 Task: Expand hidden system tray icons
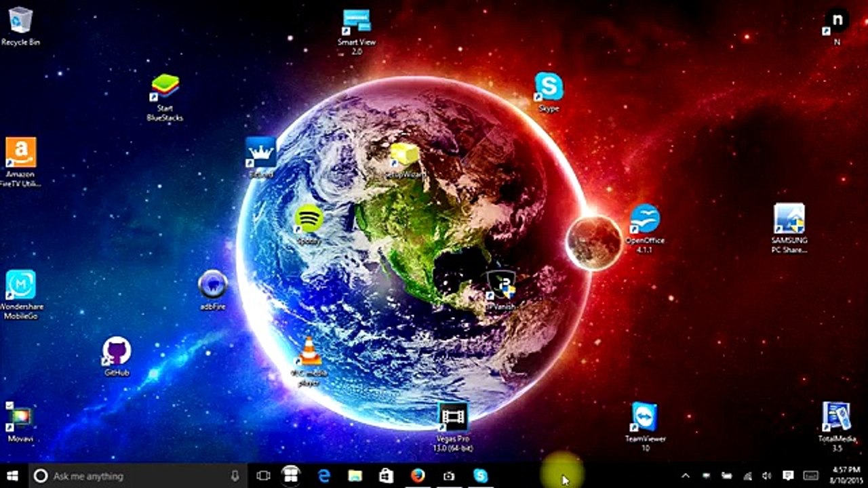(x=686, y=476)
